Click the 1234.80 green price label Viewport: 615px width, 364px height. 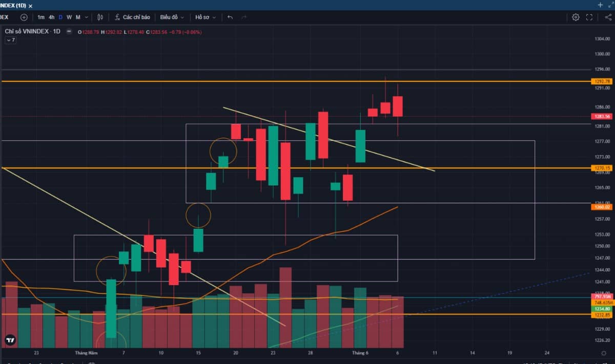602,309
